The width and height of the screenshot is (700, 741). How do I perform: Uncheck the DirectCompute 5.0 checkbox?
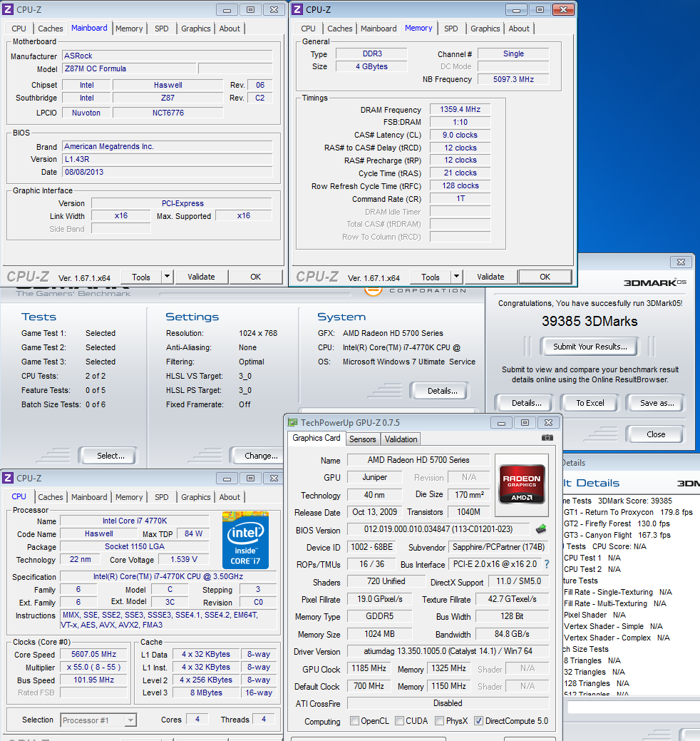(x=478, y=721)
